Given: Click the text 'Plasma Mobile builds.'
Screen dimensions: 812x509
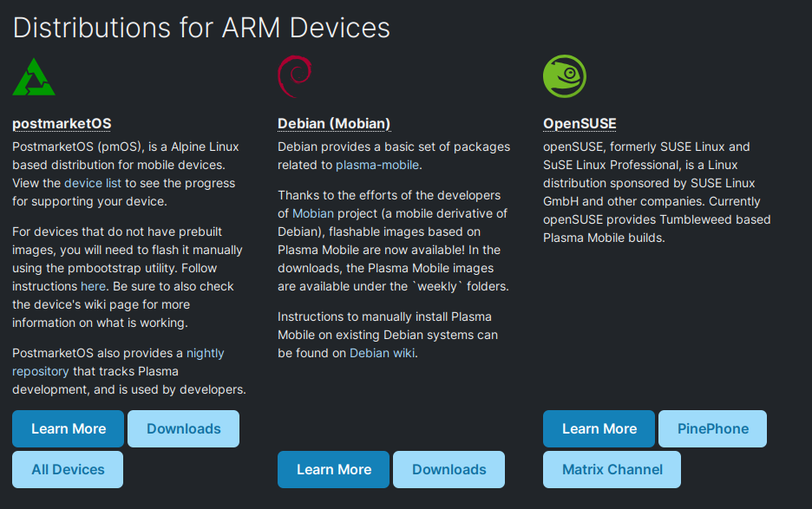Looking at the screenshot, I should (x=604, y=238).
